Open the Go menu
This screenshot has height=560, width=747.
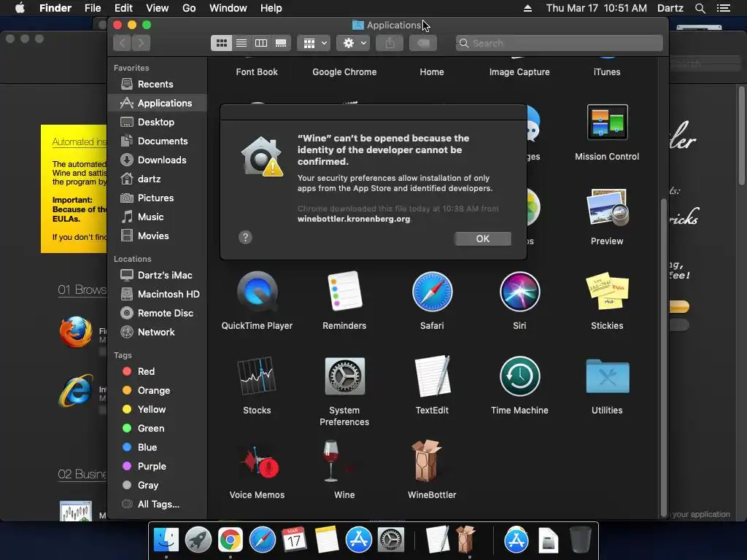point(189,8)
